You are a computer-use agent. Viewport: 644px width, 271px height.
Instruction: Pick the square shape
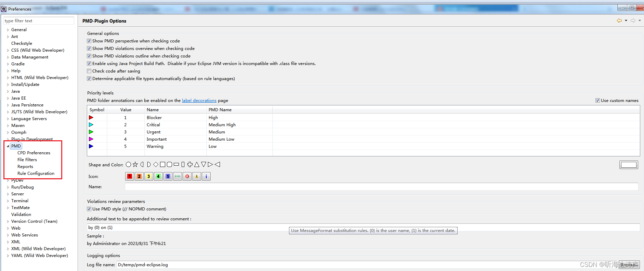pyautogui.click(x=162, y=165)
